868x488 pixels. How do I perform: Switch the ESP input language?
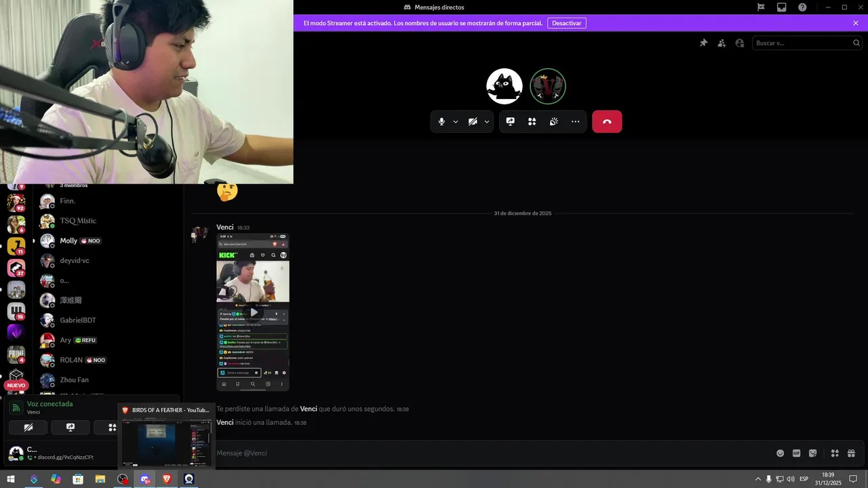point(804,479)
